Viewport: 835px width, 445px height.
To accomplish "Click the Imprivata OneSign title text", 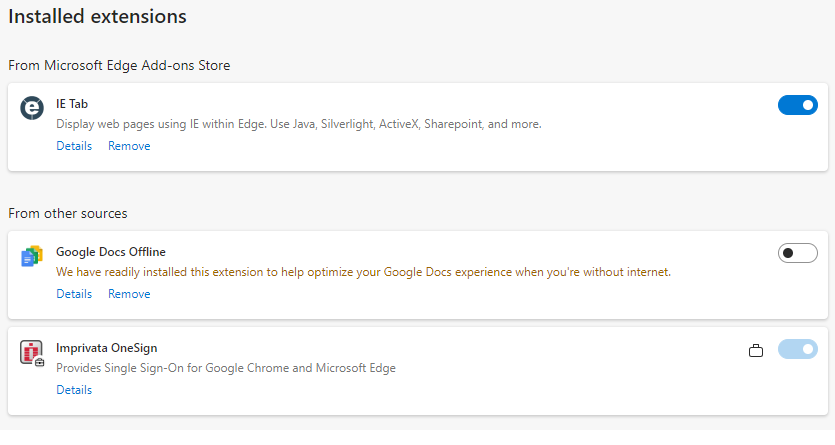I will [x=106, y=348].
